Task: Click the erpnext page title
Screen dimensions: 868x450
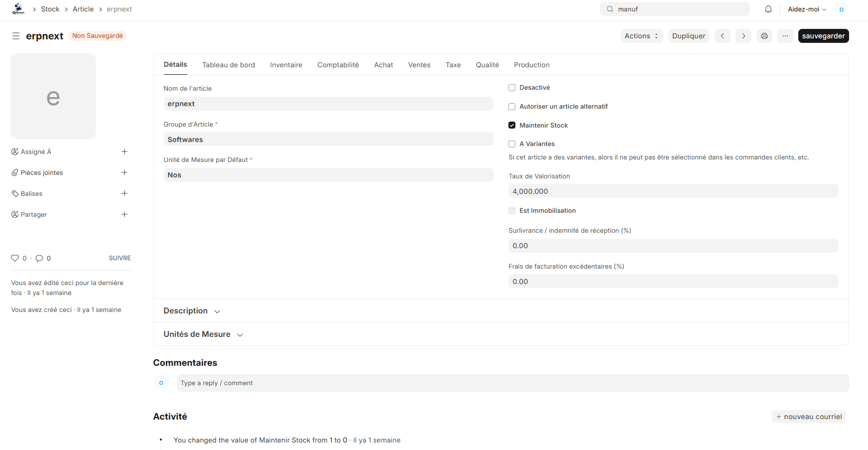Action: [45, 36]
